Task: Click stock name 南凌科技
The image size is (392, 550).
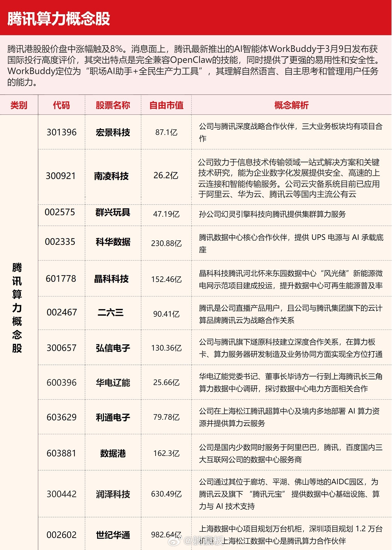Action: (111, 176)
